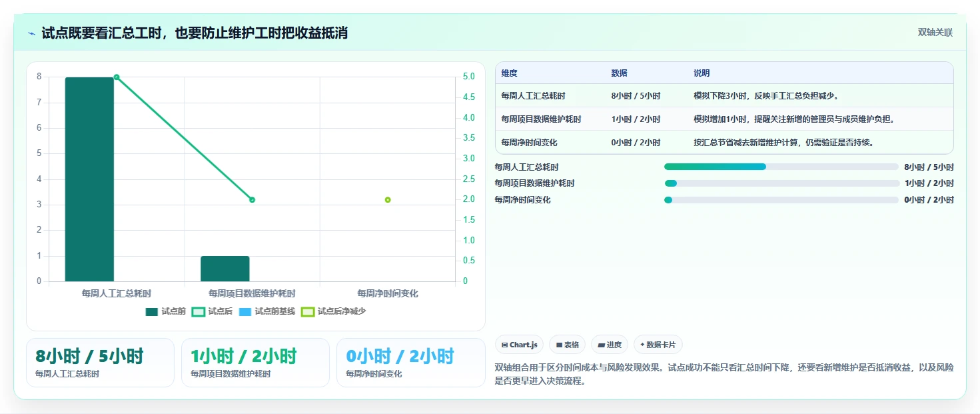
Task: Select the 表格 chip
Action: click(567, 345)
